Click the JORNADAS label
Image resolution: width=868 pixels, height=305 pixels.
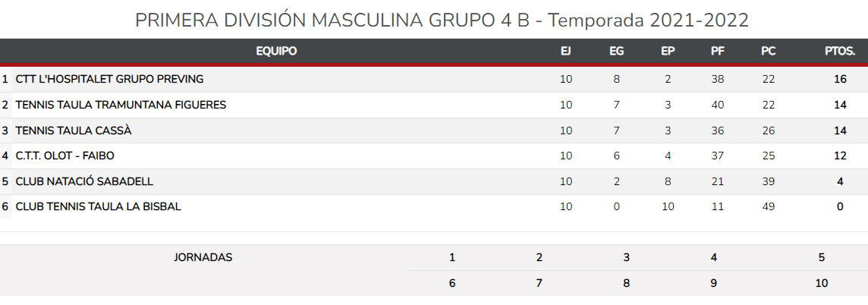click(x=203, y=258)
